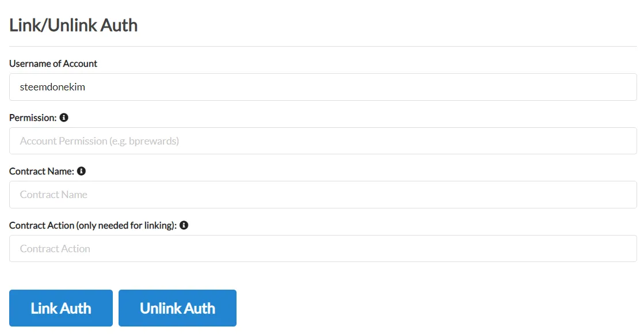
Task: Click the Permission: label text
Action: tap(33, 118)
